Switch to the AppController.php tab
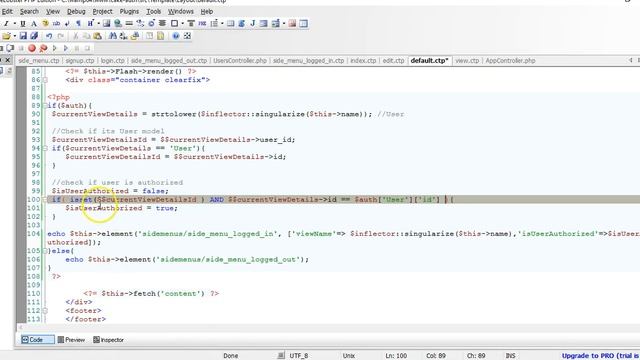The height and width of the screenshot is (360, 640). click(x=510, y=60)
